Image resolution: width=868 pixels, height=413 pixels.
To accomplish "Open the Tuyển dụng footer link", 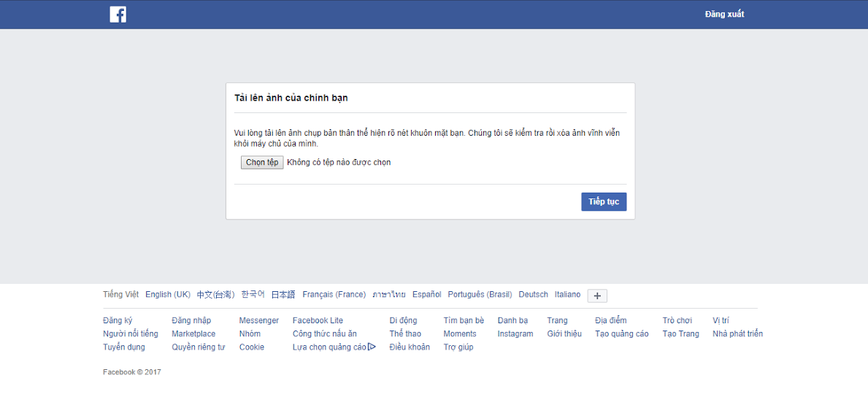I will point(124,347).
